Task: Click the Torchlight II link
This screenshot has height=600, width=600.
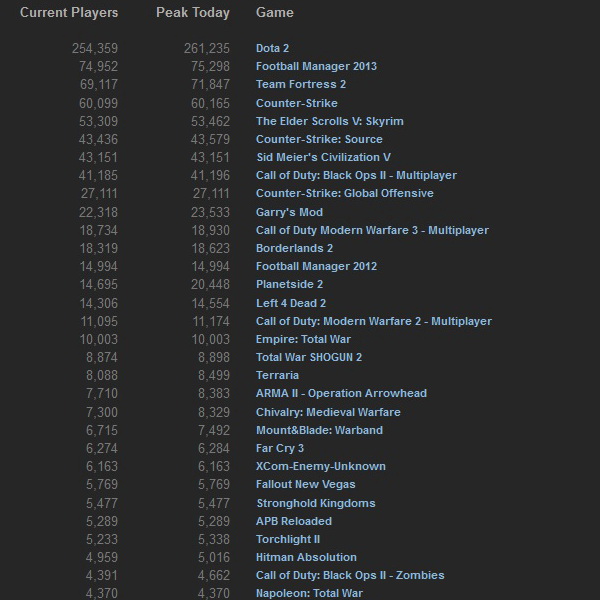Action: pos(288,539)
